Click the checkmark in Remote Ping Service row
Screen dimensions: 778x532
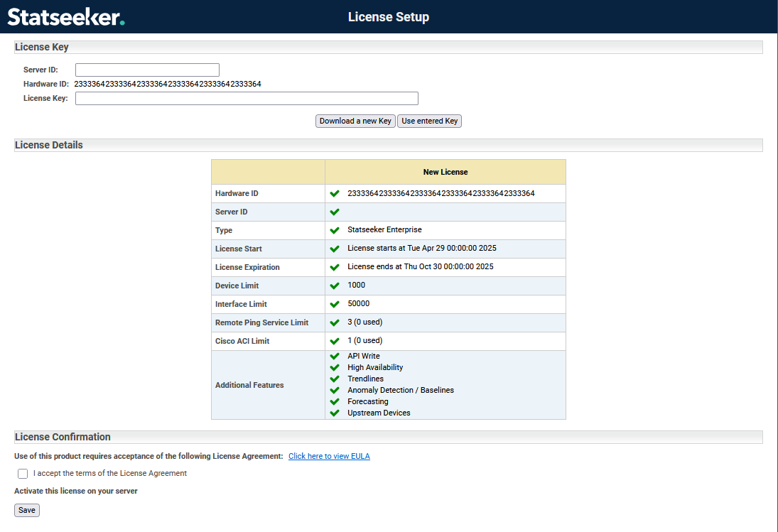[x=335, y=322]
